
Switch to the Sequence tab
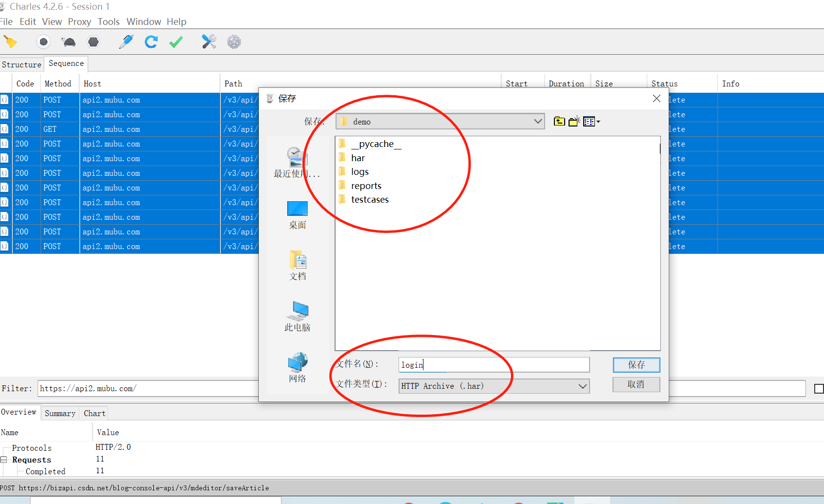point(66,63)
